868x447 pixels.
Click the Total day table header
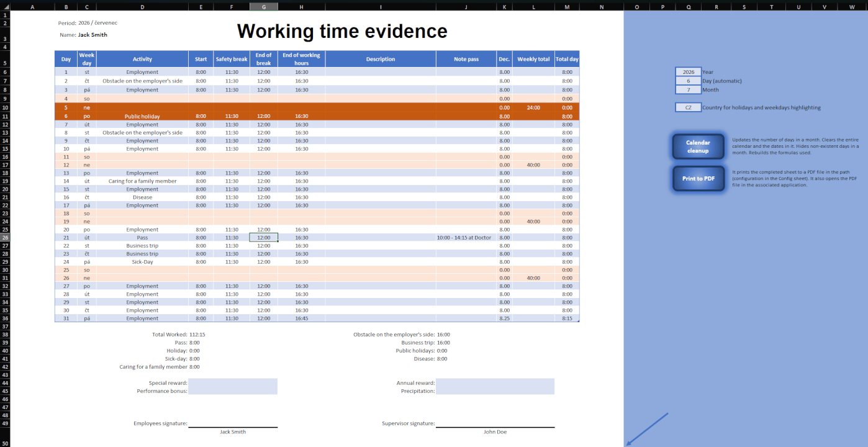[567, 59]
